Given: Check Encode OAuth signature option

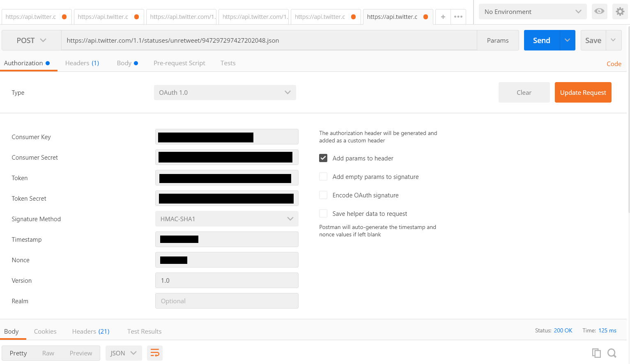Looking at the screenshot, I should point(323,195).
